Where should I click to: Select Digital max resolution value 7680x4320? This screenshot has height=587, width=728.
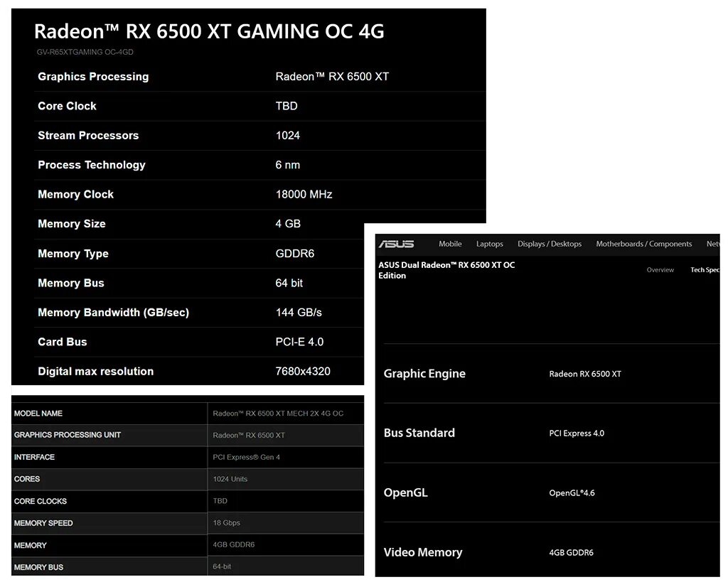point(303,371)
